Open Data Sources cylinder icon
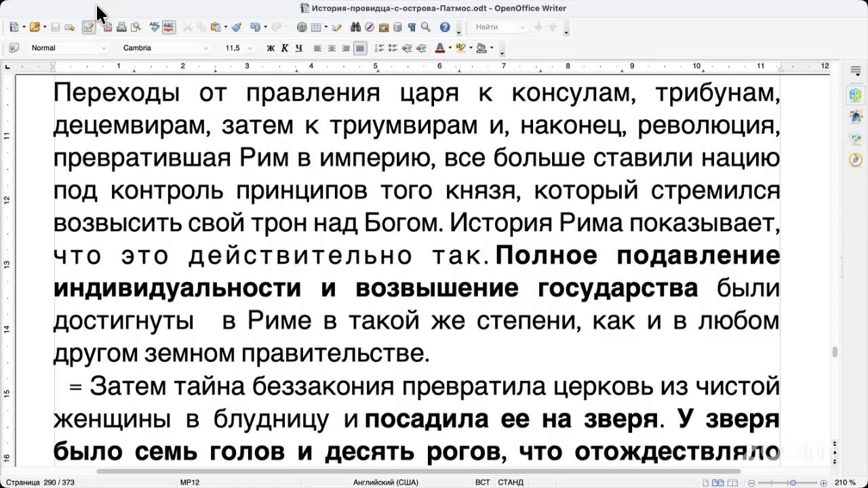868x488 pixels. tap(397, 27)
